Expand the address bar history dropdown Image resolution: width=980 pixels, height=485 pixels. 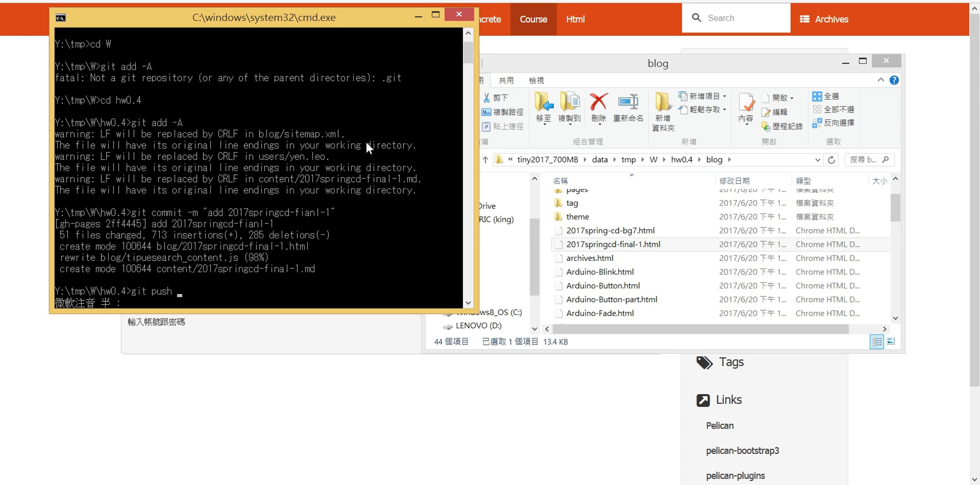click(x=817, y=160)
